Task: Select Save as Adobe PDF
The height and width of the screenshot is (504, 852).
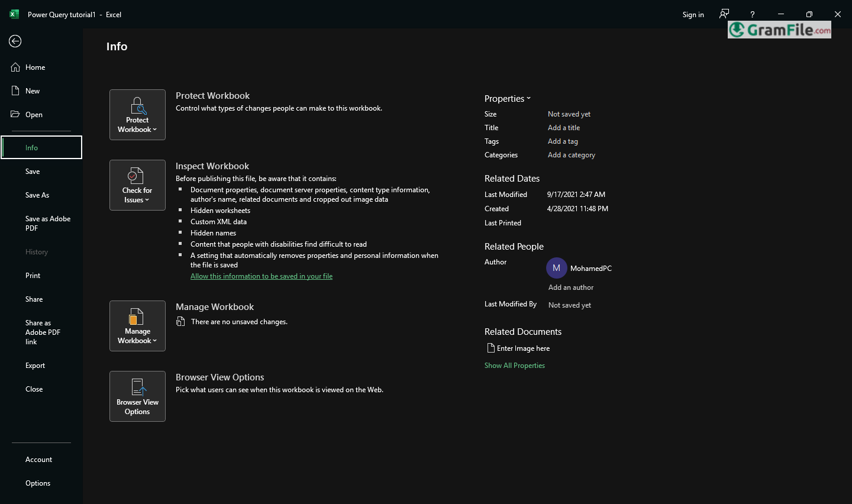Action: pyautogui.click(x=41, y=224)
